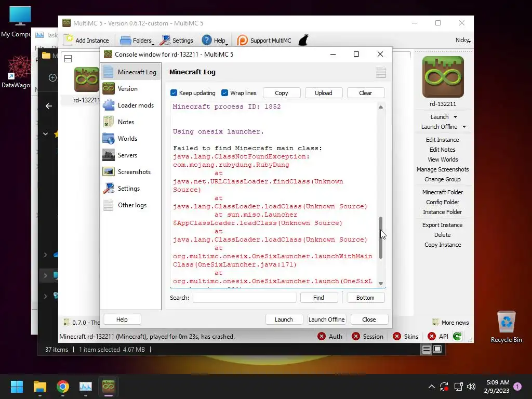Click View Worlds in right panel
The image size is (532, 399).
tap(443, 159)
